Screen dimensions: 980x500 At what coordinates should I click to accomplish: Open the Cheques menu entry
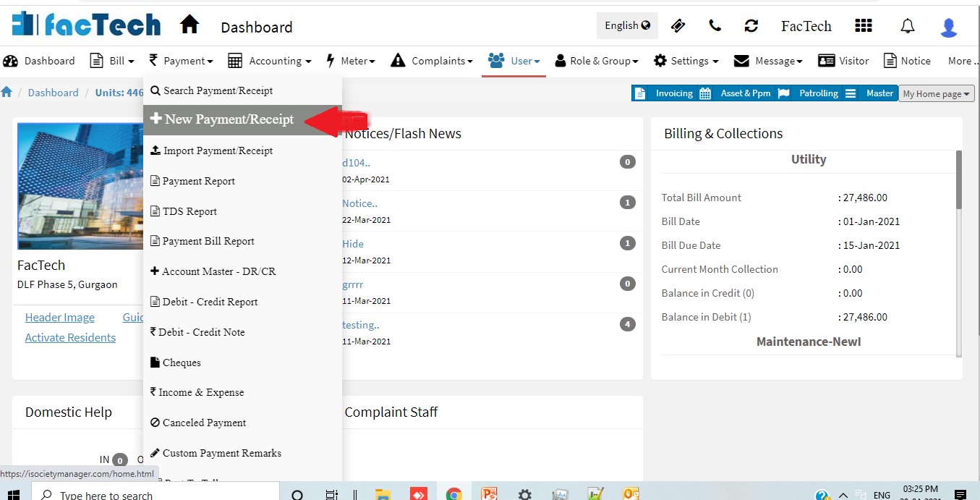(242, 363)
